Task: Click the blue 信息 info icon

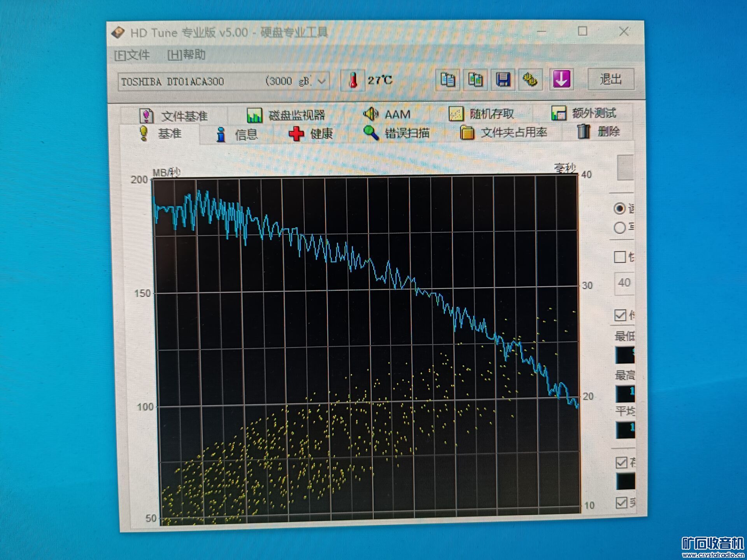Action: point(221,135)
